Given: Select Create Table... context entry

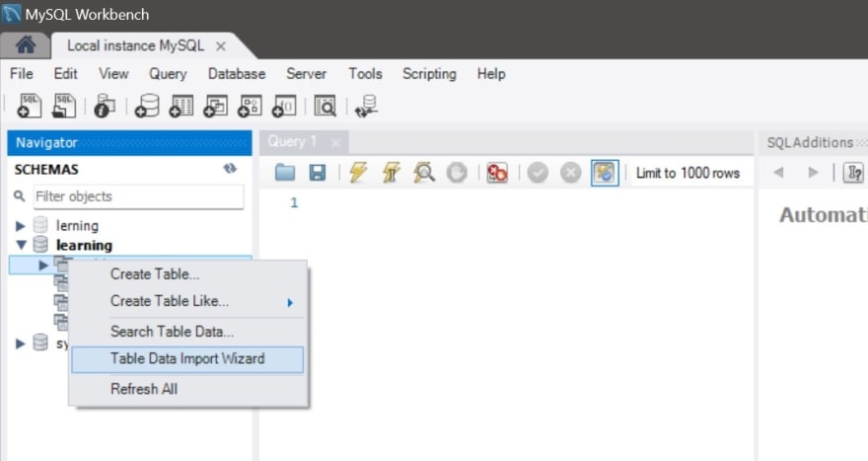Looking at the screenshot, I should pos(155,273).
